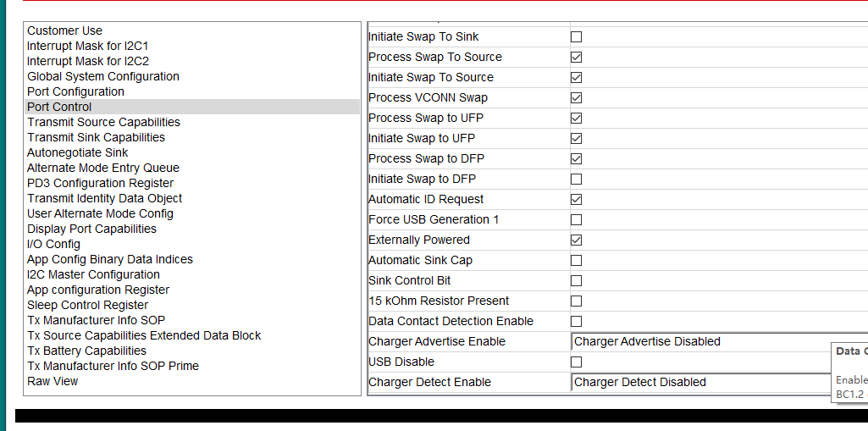Enable Data Contact Detection checkbox

point(576,322)
